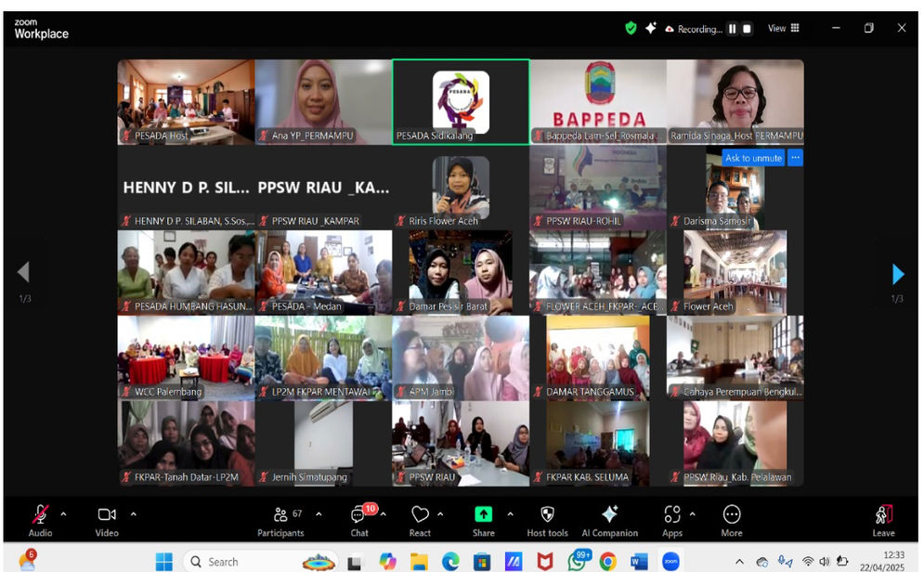The image size is (924, 572).
Task: Select the FKPAR-Tanah Datar-LP2M tile
Action: (x=187, y=444)
